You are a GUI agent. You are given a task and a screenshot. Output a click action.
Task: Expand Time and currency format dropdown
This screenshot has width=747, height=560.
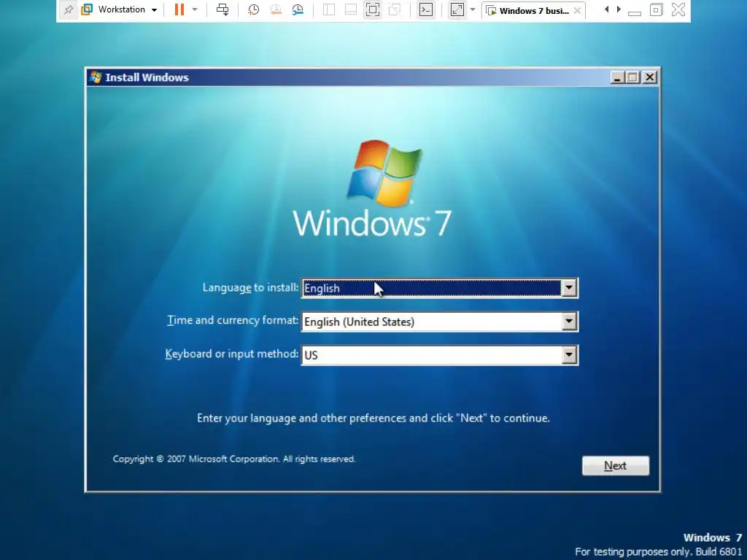[x=569, y=322]
